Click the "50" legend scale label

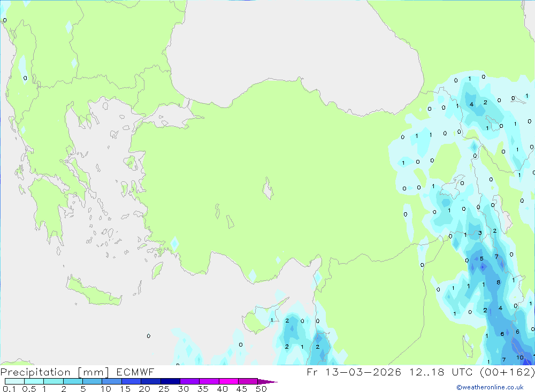261,389
